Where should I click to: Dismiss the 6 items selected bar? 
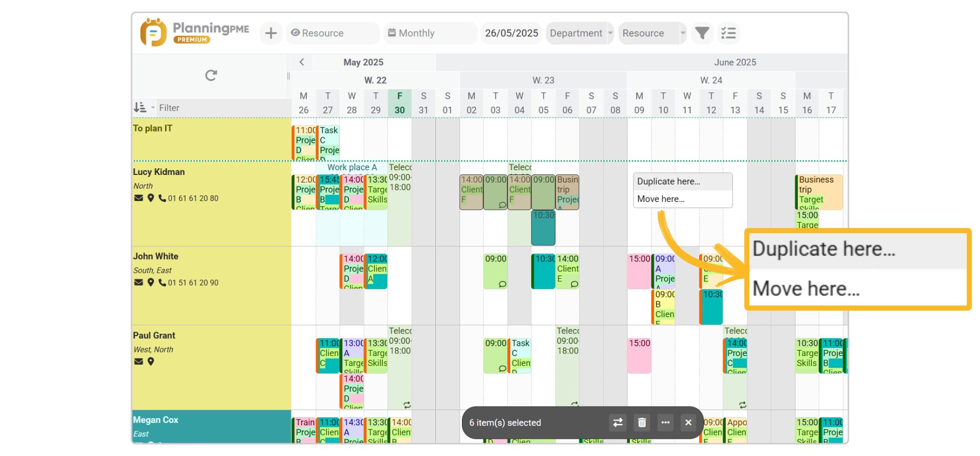coord(688,422)
